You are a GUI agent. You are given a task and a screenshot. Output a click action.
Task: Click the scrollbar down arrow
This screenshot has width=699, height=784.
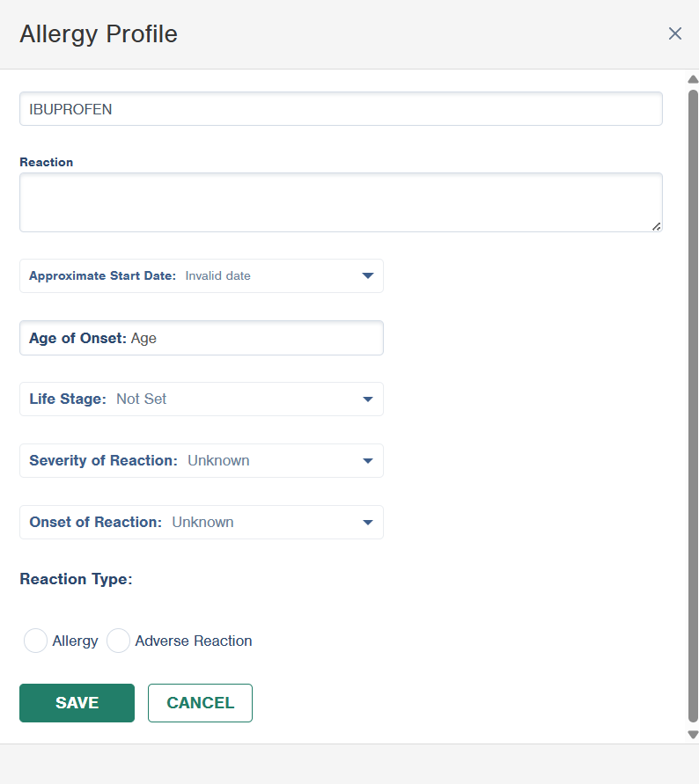[693, 735]
